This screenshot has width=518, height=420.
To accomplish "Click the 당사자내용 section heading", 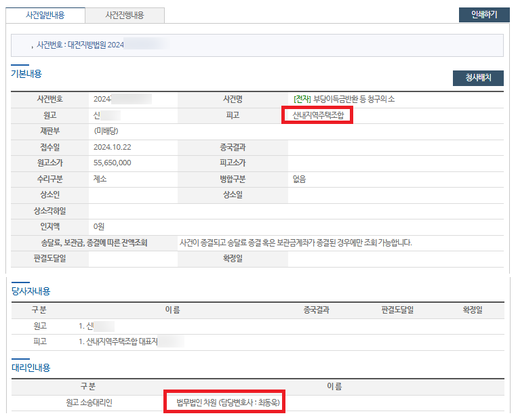I will pos(31,291).
